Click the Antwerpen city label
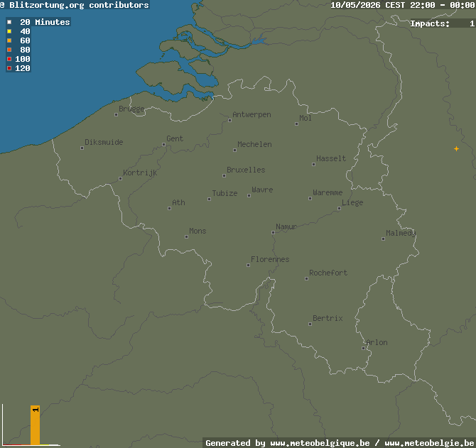This screenshot has height=448, width=476. coord(251,114)
